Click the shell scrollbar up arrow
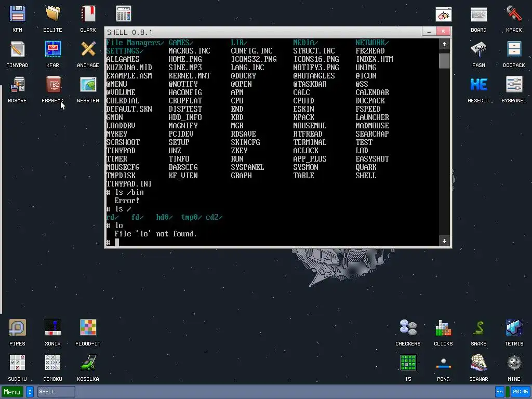This screenshot has width=532, height=399. [444, 45]
